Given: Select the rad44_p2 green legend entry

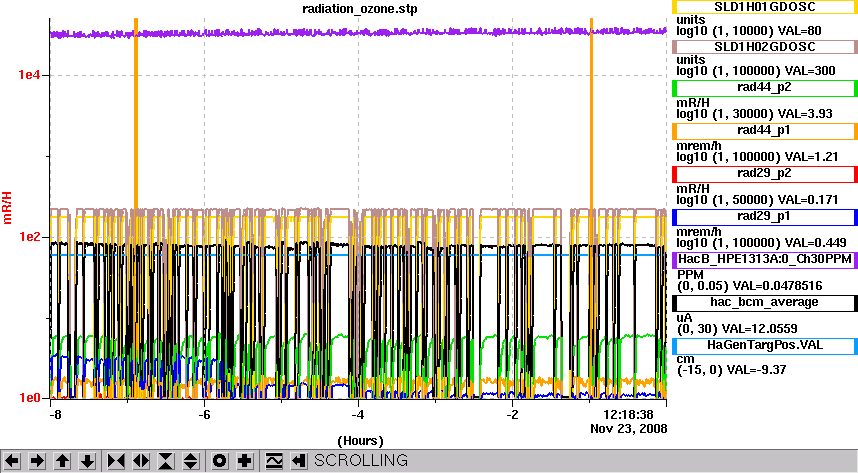Looking at the screenshot, I should click(764, 88).
